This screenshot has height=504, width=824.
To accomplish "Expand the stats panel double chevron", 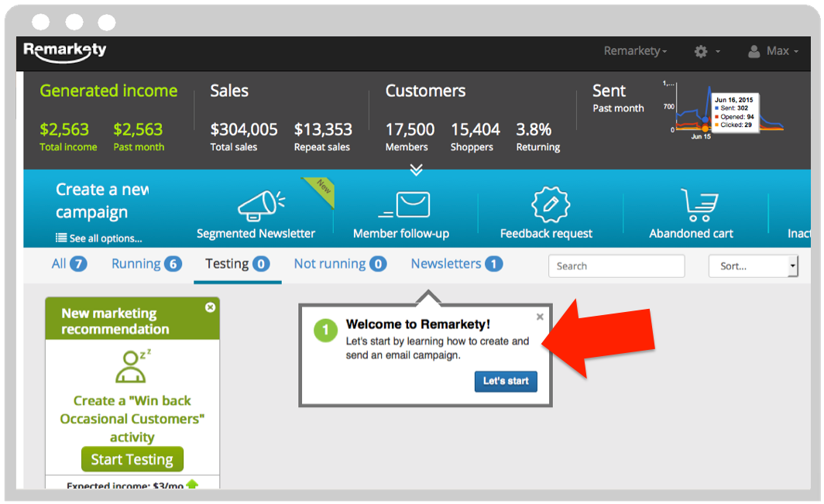I will pyautogui.click(x=417, y=170).
